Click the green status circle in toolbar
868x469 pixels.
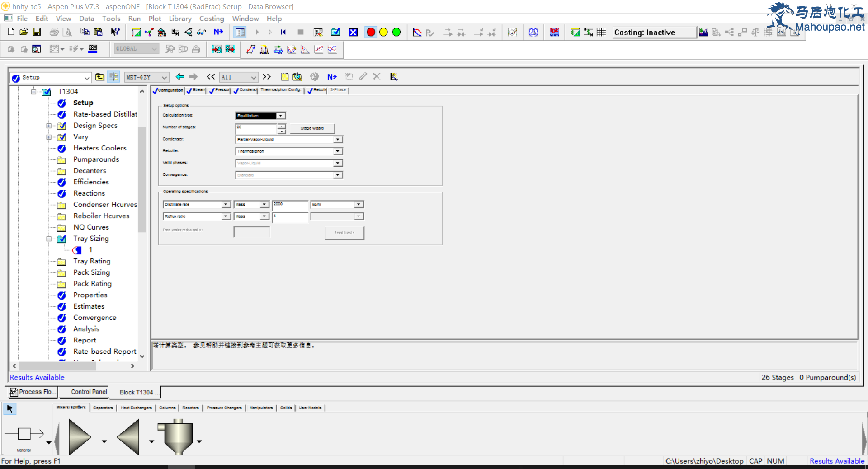click(x=396, y=32)
